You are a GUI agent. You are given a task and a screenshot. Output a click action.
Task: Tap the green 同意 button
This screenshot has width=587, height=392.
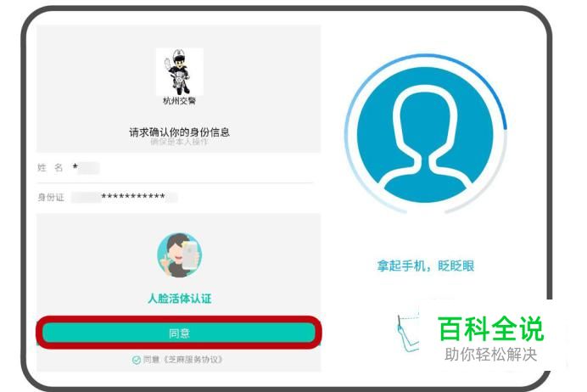click(x=179, y=333)
